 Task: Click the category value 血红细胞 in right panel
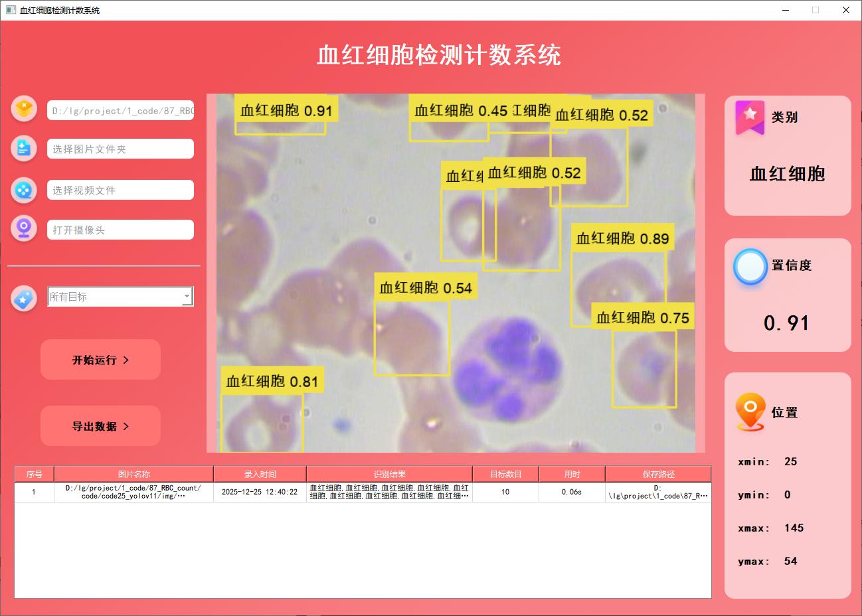click(x=788, y=174)
